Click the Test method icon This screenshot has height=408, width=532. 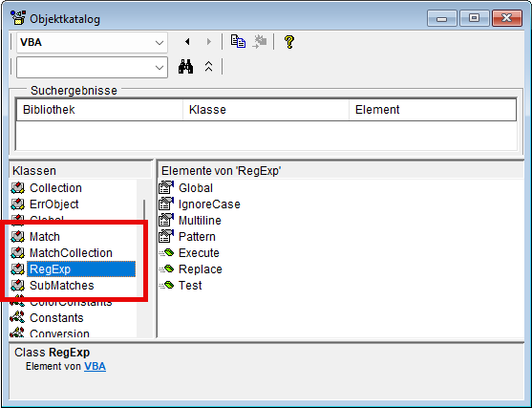pyautogui.click(x=166, y=286)
